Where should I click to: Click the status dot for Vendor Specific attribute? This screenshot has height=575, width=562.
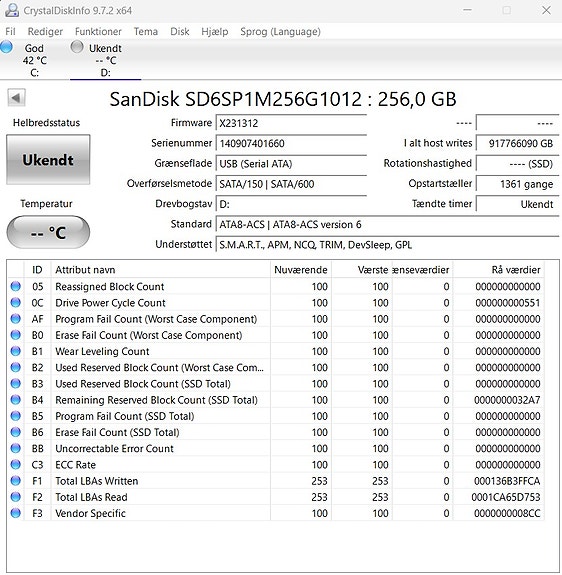(x=15, y=513)
